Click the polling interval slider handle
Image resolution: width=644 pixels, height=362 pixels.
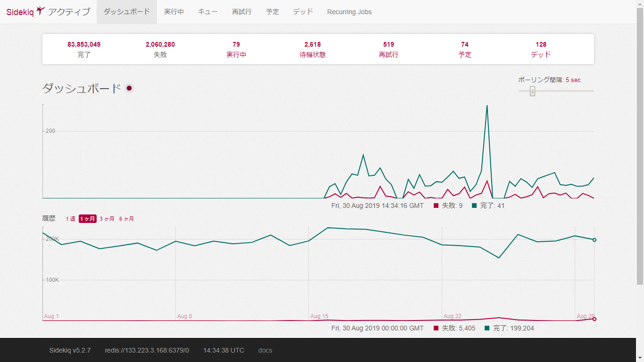pyautogui.click(x=532, y=91)
